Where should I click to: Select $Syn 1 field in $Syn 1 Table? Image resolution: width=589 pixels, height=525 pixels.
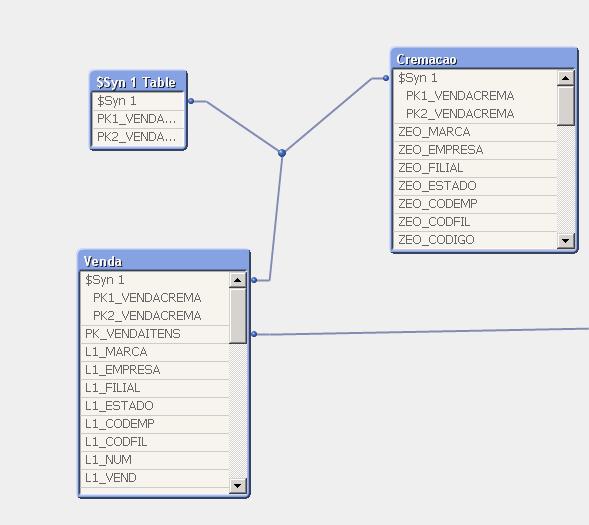pyautogui.click(x=138, y=101)
